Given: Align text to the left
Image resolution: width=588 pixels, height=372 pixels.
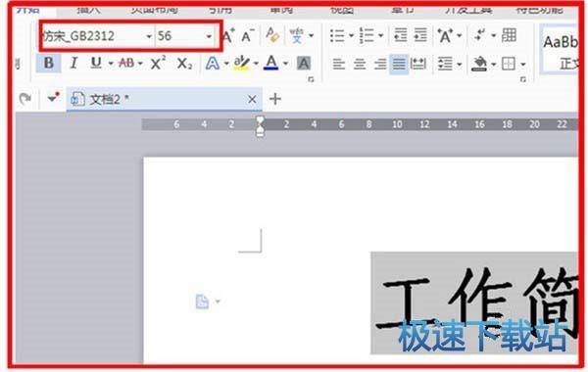Looking at the screenshot, I should pos(339,64).
